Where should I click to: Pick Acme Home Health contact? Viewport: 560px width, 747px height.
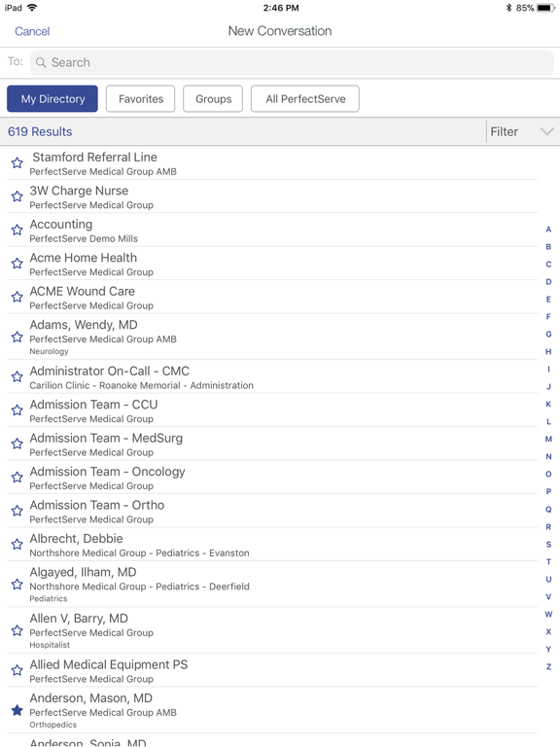point(272,264)
